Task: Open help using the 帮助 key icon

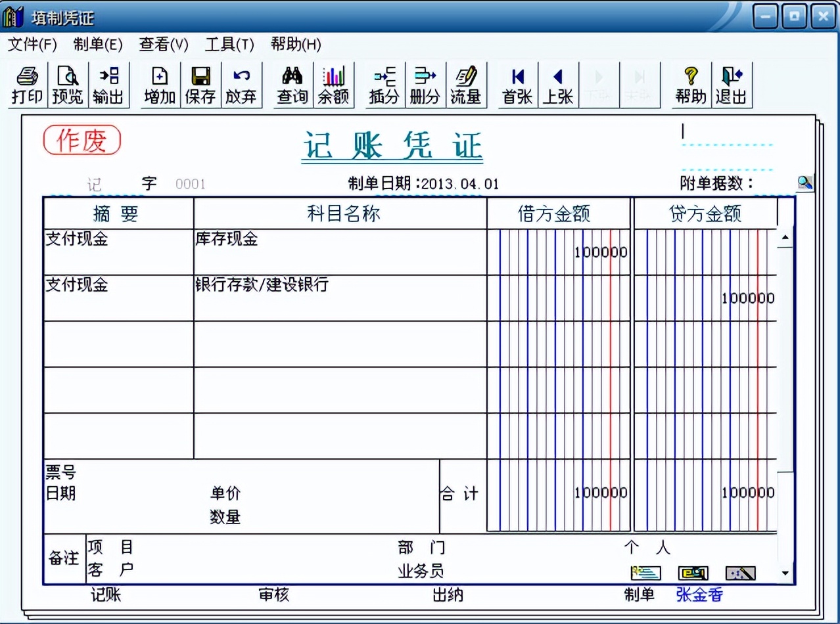Action: 689,84
